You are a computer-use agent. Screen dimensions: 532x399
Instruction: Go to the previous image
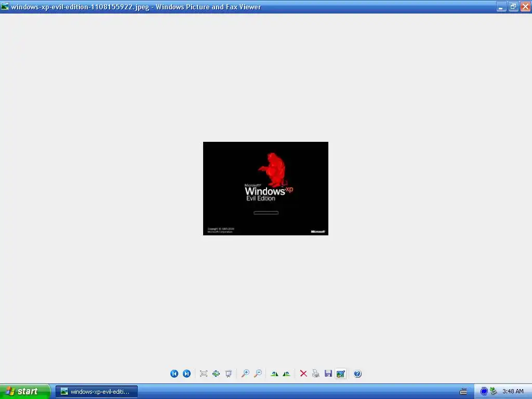[174, 374]
